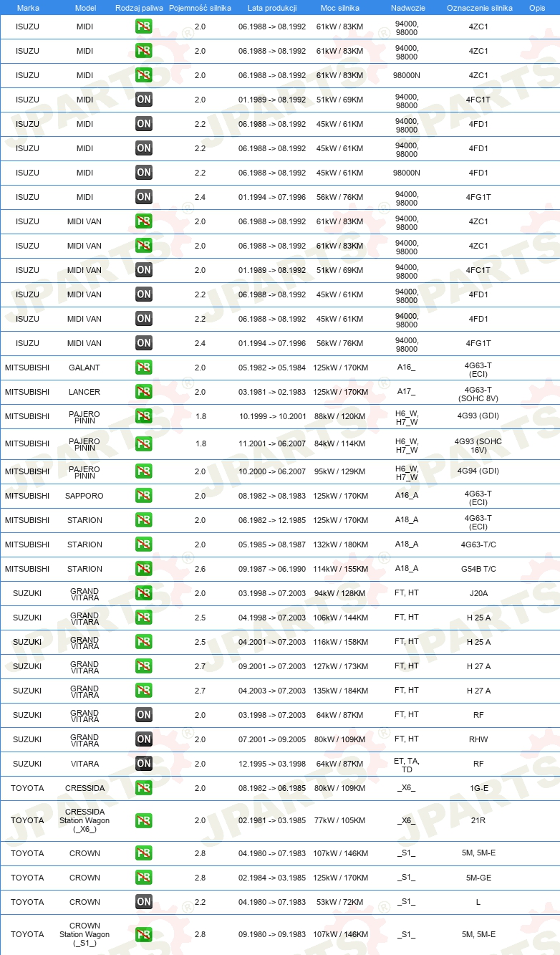Click engine code G54B T/C
560x955 pixels.
coord(478,569)
